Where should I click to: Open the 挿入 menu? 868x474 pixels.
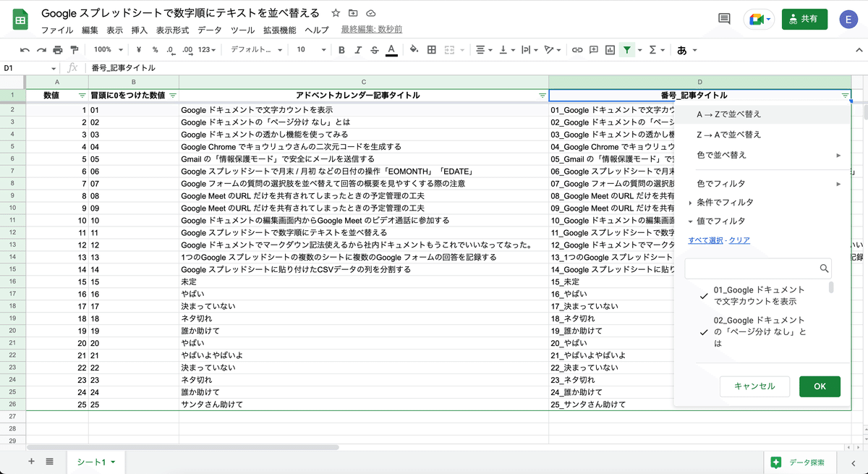(139, 30)
